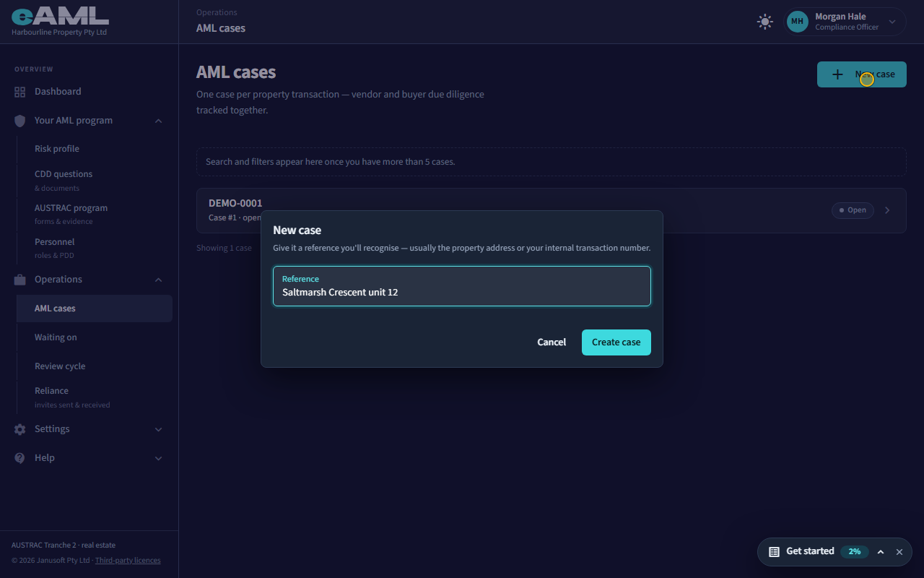Click the Operations breadcrumb text
Screen dimensions: 924x578
pos(217,12)
